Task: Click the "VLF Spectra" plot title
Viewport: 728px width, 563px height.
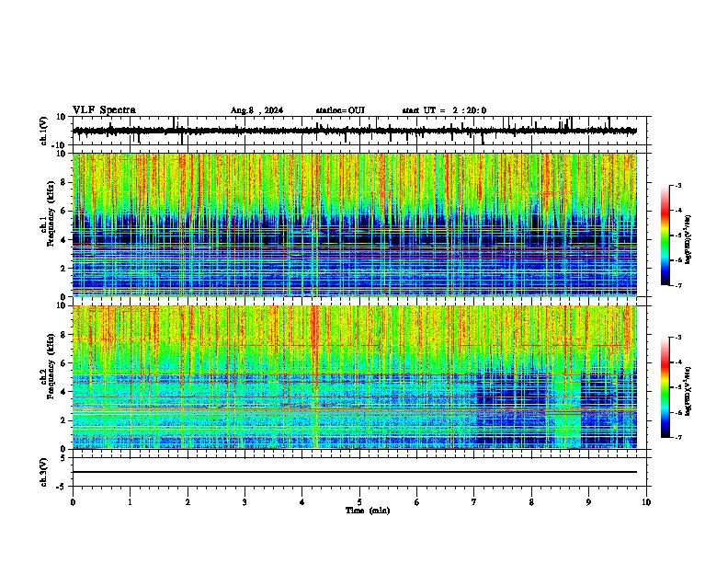Action: (x=104, y=110)
